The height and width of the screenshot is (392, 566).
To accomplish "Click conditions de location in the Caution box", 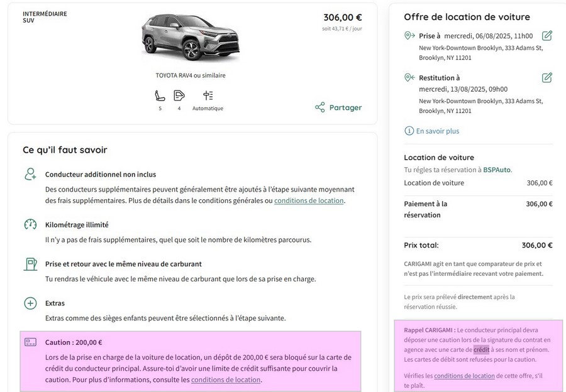I will pyautogui.click(x=225, y=379).
